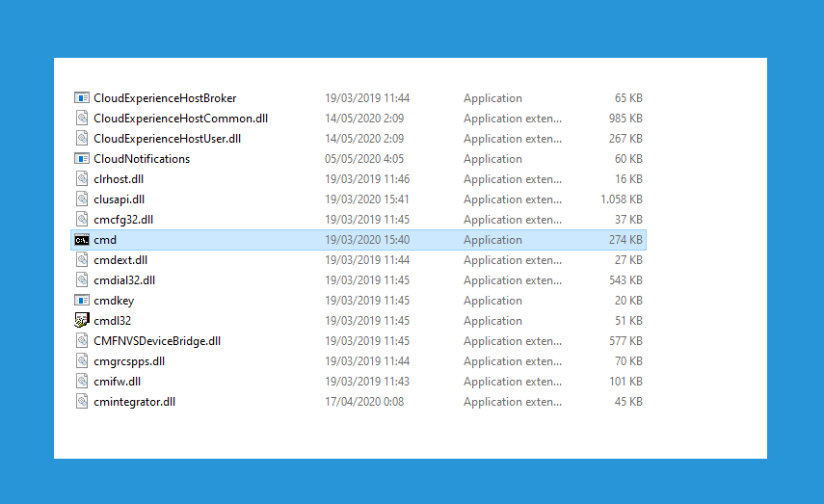Select the cmintegrator.dll file name
The height and width of the screenshot is (504, 824).
point(135,402)
